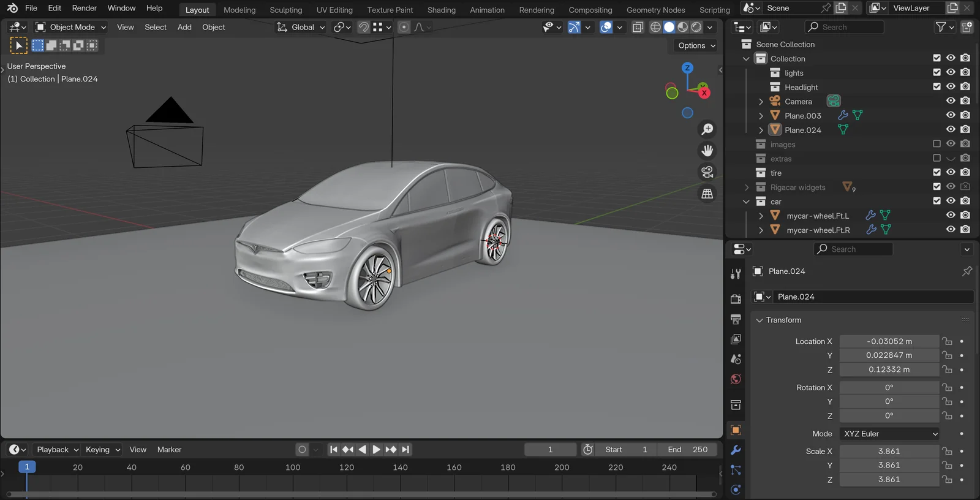Image resolution: width=980 pixels, height=500 pixels.
Task: Open the editor type selector in viewport header
Action: pyautogui.click(x=17, y=27)
